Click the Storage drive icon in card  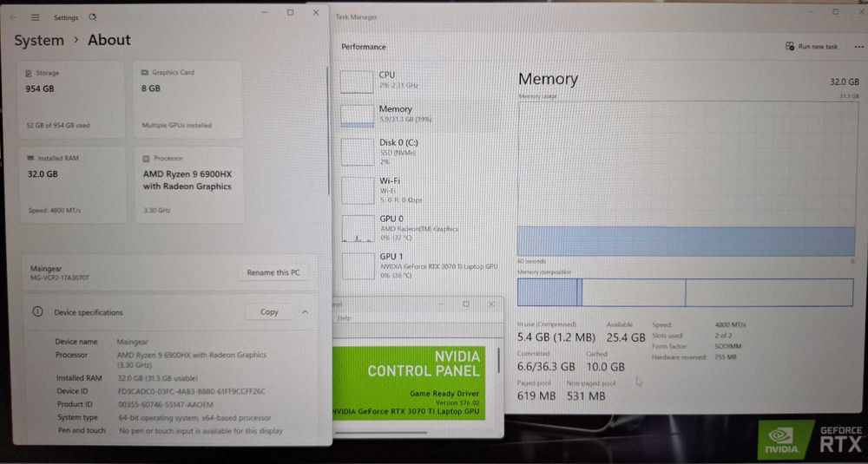pyautogui.click(x=29, y=73)
